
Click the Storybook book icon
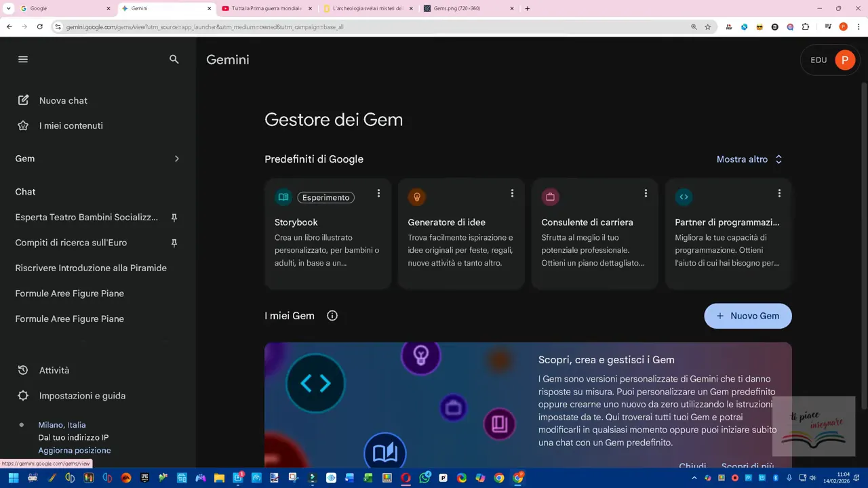pyautogui.click(x=283, y=197)
